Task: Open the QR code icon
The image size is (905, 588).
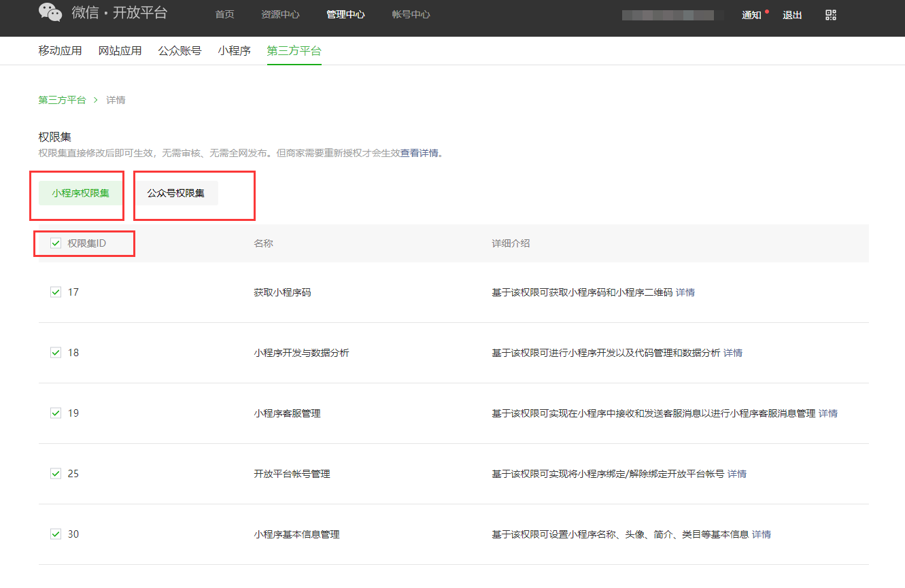Action: pos(830,15)
